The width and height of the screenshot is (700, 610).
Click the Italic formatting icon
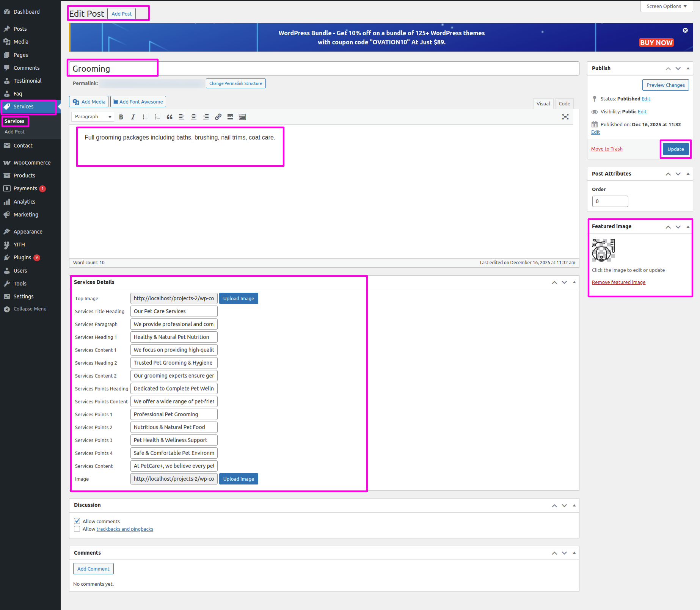[133, 117]
